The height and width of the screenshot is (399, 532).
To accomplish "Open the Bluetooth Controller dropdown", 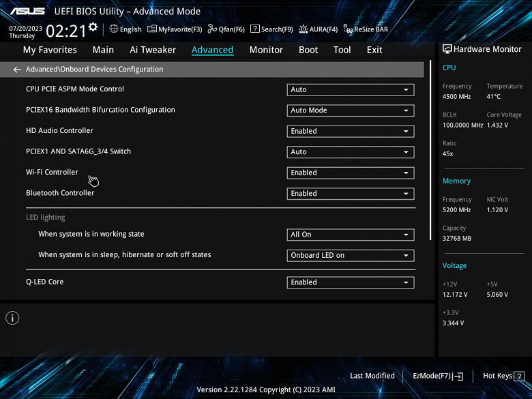I will click(x=351, y=194).
